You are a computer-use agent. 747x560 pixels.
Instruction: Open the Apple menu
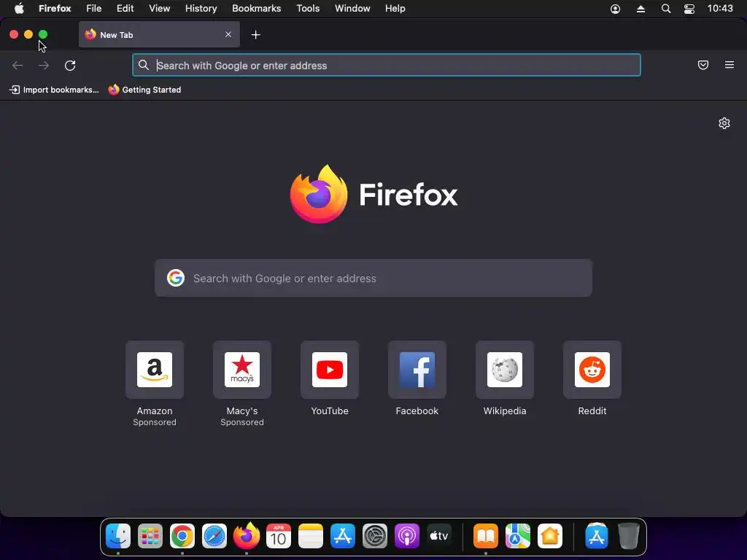(19, 9)
